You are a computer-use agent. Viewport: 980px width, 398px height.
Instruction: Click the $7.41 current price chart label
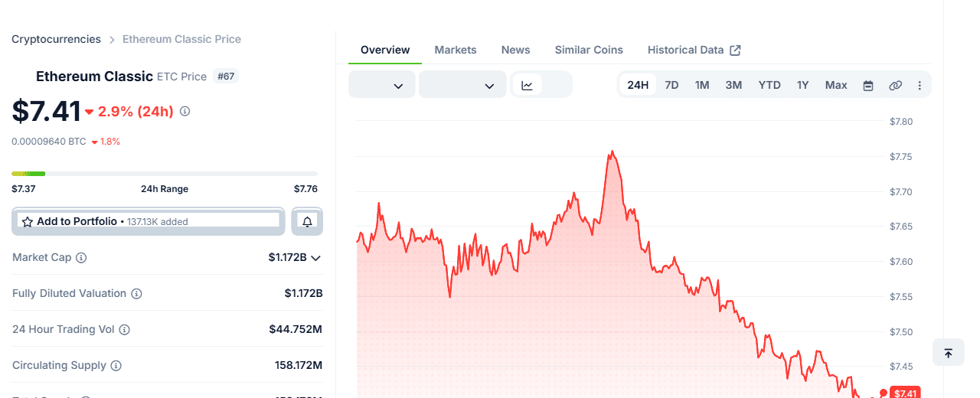pos(905,393)
